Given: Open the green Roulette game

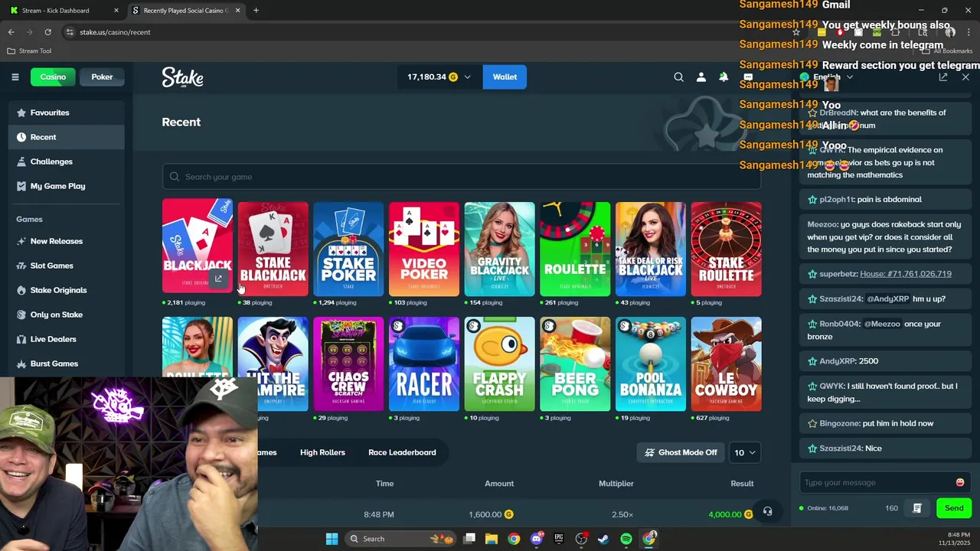Looking at the screenshot, I should pos(575,249).
